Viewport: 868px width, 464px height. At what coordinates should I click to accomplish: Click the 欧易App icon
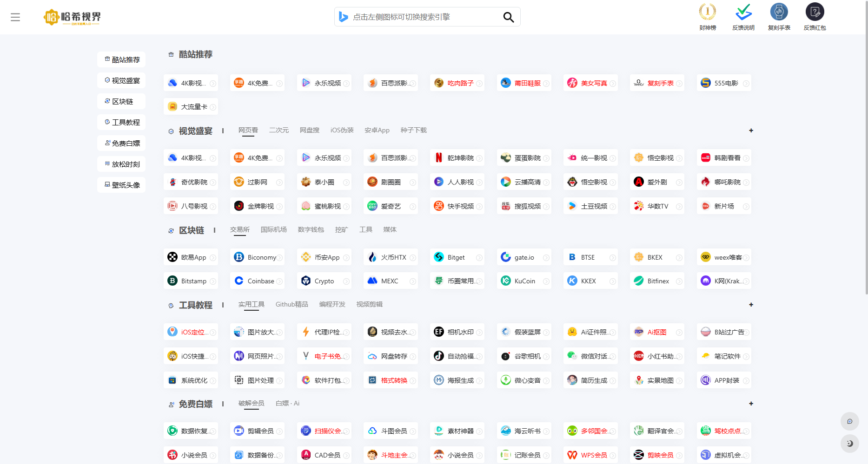172,257
